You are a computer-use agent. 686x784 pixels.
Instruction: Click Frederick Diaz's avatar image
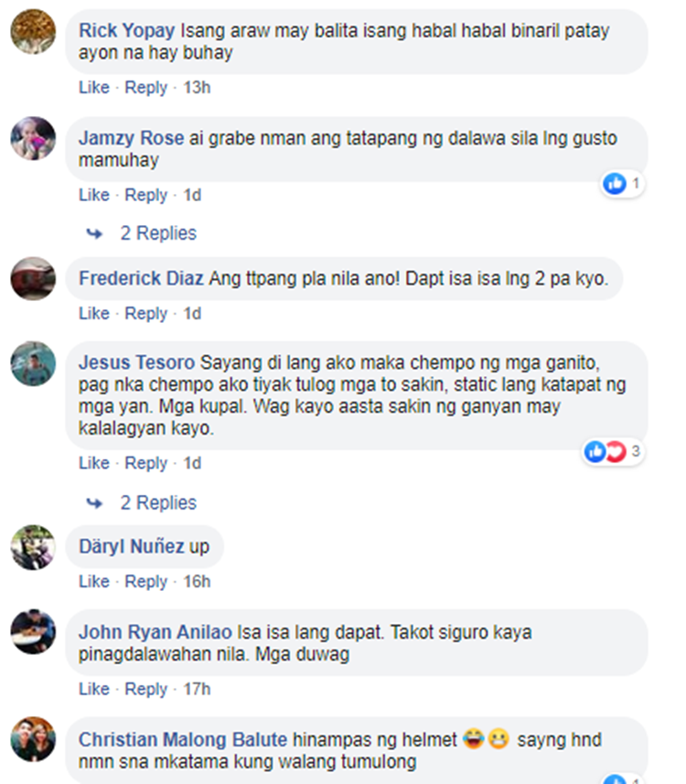click(x=33, y=279)
